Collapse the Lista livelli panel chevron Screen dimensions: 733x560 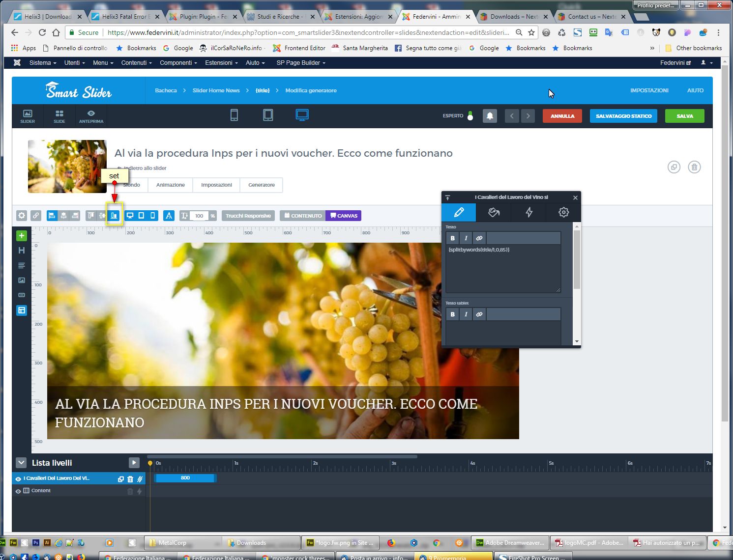(21, 463)
